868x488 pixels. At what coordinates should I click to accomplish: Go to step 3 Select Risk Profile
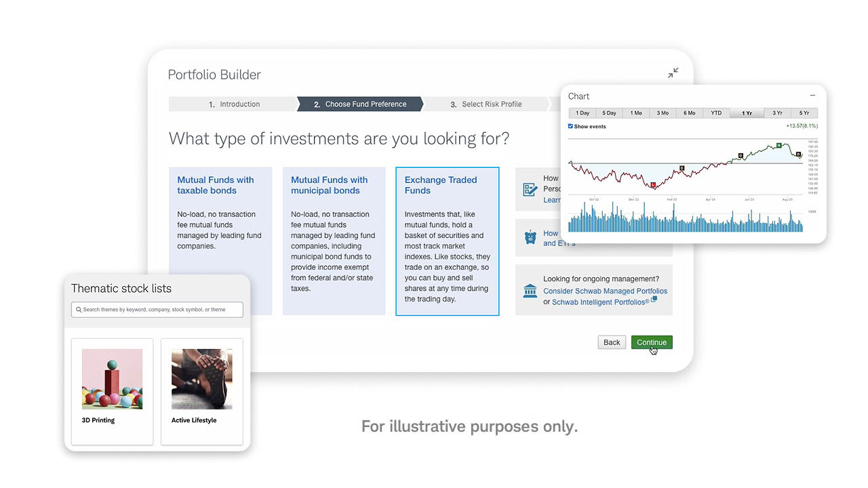(x=488, y=104)
